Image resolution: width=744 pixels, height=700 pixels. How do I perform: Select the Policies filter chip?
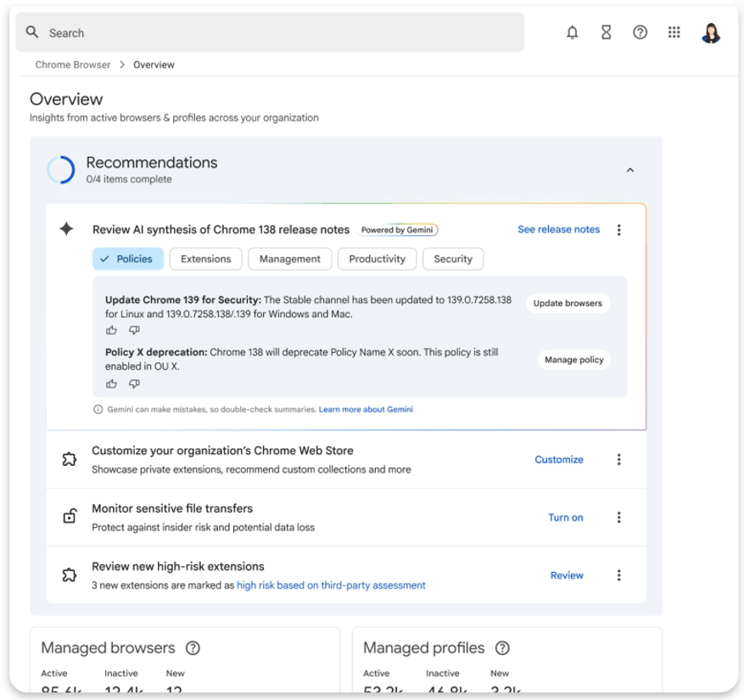128,259
